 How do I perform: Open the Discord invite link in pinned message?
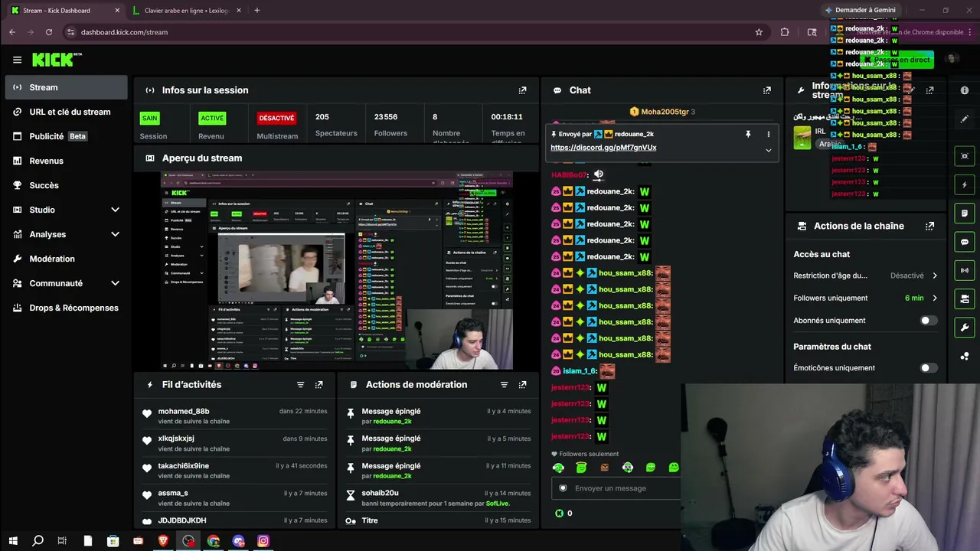click(x=603, y=148)
